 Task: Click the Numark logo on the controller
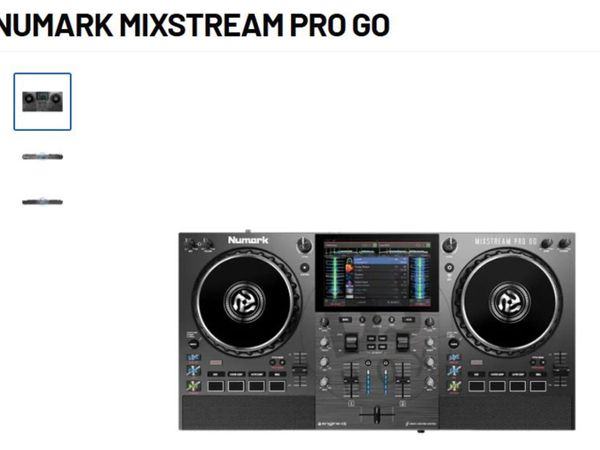point(248,240)
